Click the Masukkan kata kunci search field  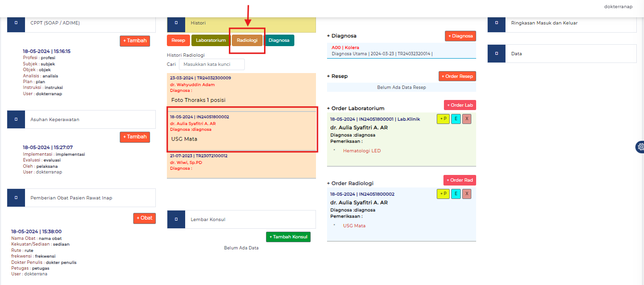pos(212,64)
